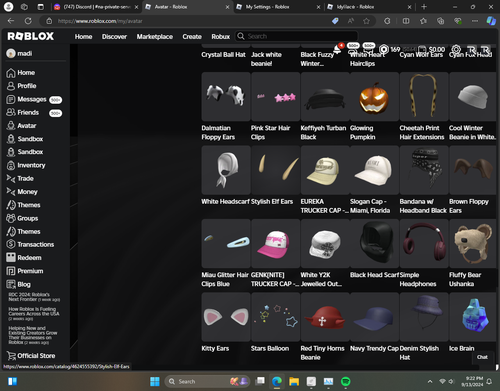Click the Messages icon in sidebar
Viewport: 500px width, 391px height.
(11, 99)
